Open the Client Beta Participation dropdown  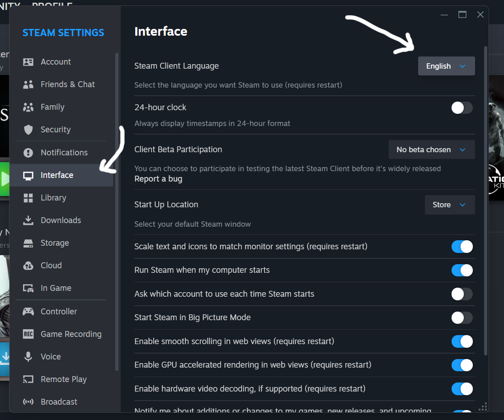(x=431, y=149)
